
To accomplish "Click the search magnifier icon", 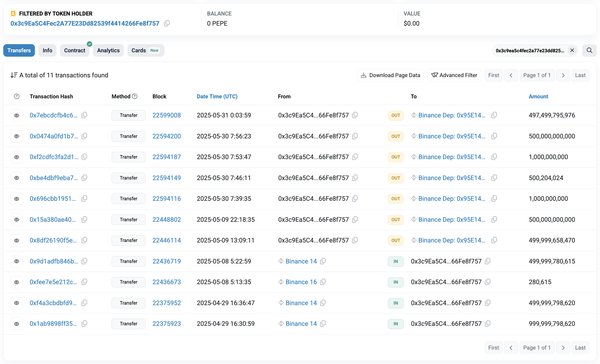I will pyautogui.click(x=589, y=50).
